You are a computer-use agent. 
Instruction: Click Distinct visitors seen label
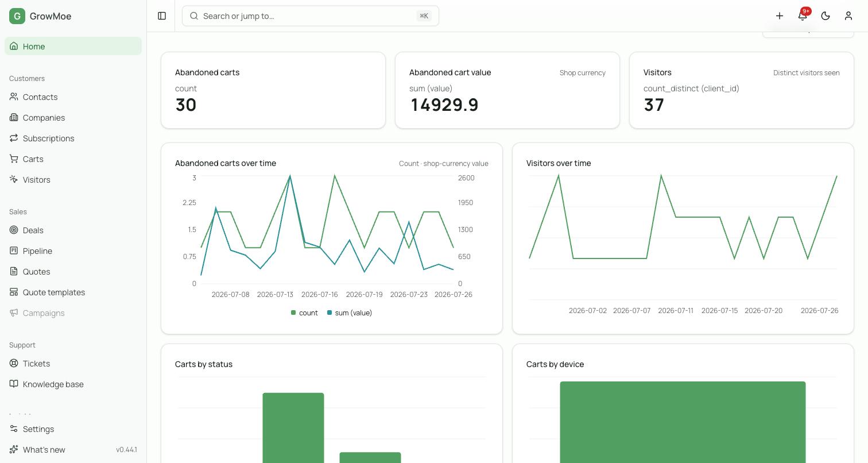tap(807, 73)
